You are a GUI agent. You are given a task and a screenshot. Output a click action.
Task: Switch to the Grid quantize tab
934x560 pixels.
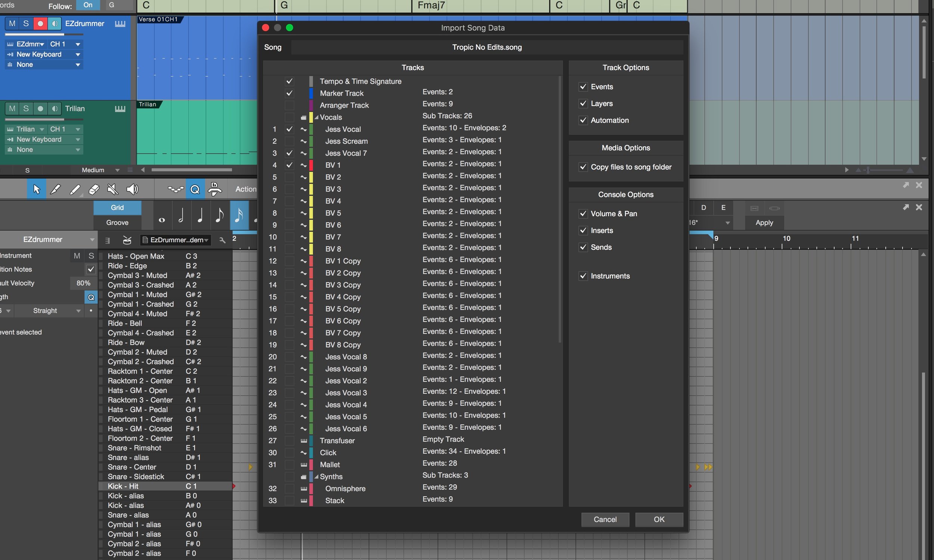[x=117, y=208]
